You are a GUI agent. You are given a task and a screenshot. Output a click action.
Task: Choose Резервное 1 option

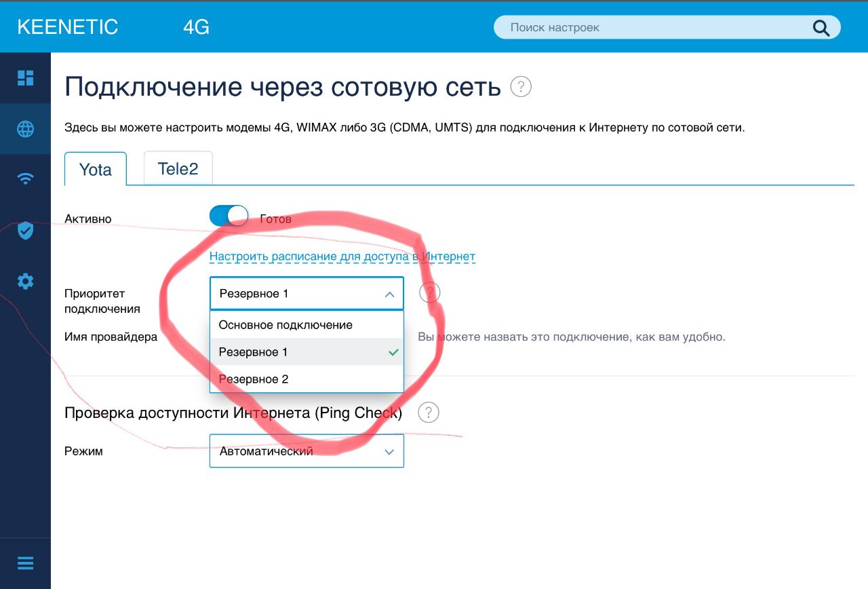307,352
